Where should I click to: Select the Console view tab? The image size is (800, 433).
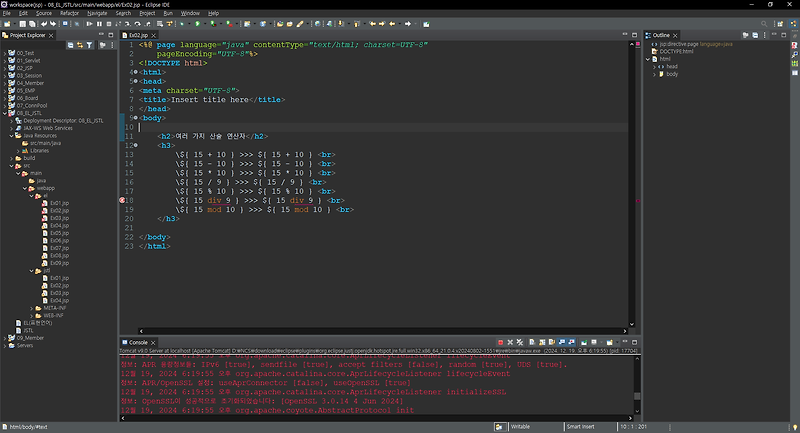pyautogui.click(x=136, y=343)
